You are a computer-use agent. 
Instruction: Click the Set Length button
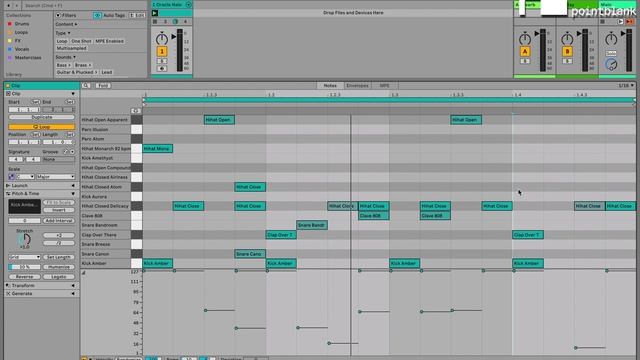(59, 257)
